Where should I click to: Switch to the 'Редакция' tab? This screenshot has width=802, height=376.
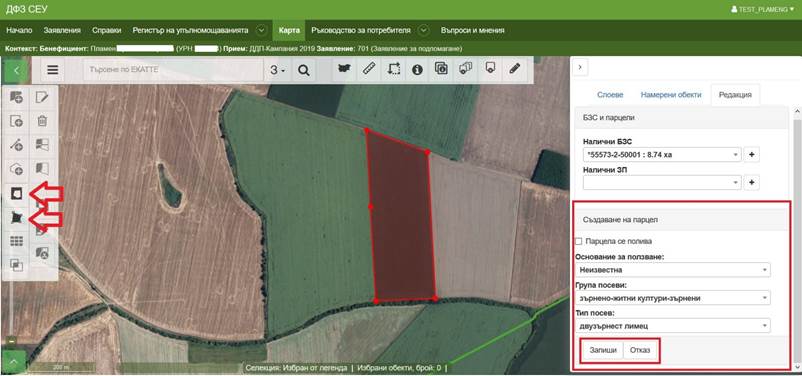point(735,95)
